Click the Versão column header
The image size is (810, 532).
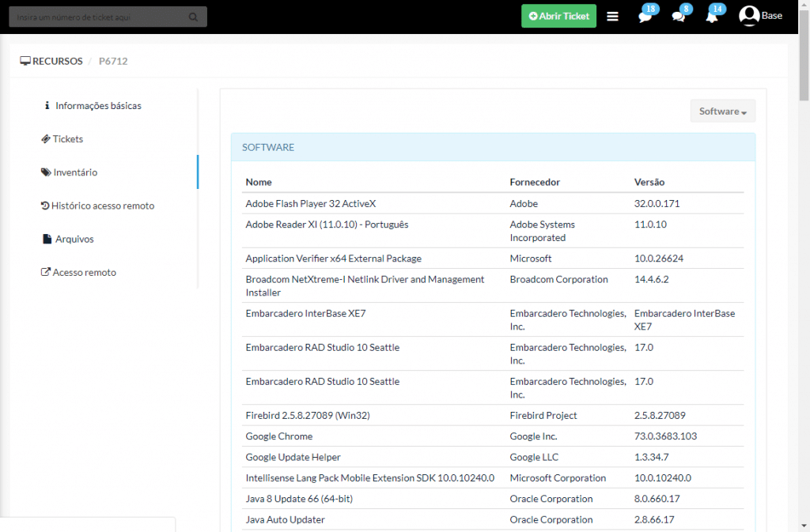649,182
